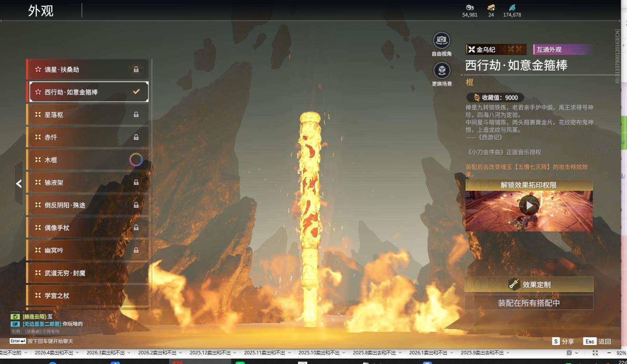Click the blue chat channel icon
This screenshot has width=627, height=364.
[x=15, y=324]
